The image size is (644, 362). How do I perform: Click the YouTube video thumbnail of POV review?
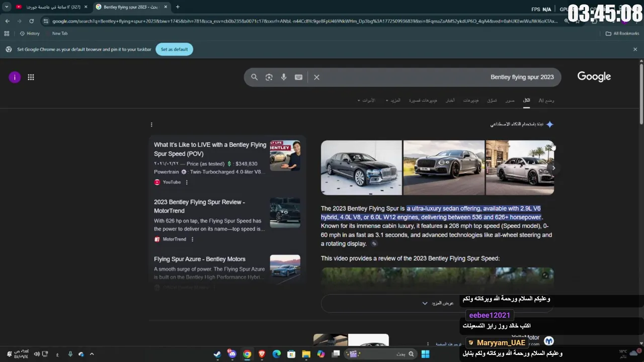tap(285, 155)
